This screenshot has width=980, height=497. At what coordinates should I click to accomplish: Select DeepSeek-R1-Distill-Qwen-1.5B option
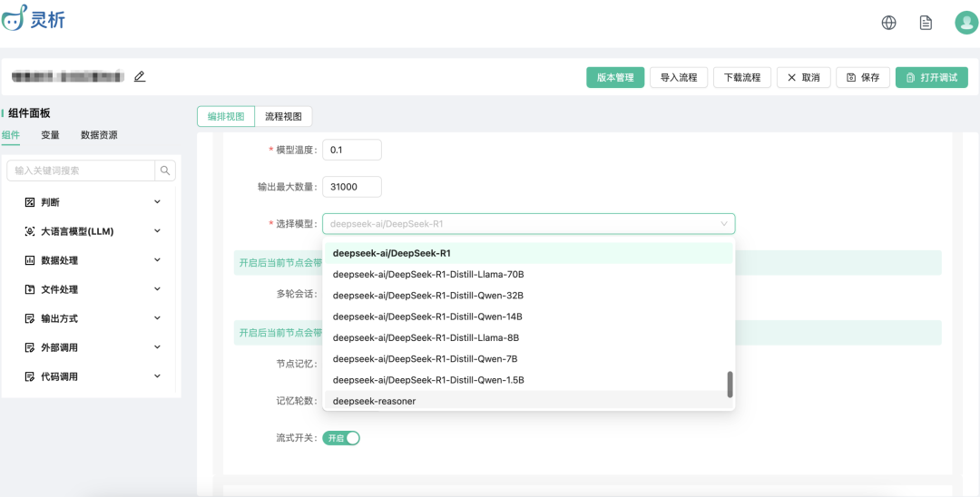click(x=529, y=380)
